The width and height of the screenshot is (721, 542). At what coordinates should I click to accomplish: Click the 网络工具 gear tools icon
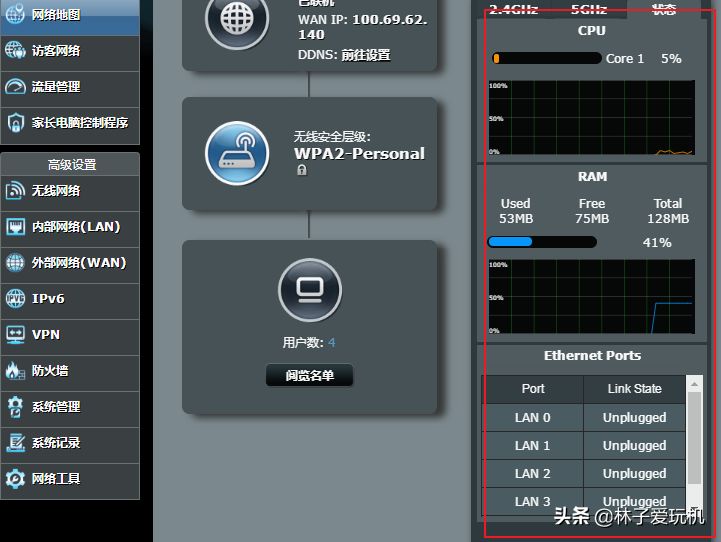15,479
